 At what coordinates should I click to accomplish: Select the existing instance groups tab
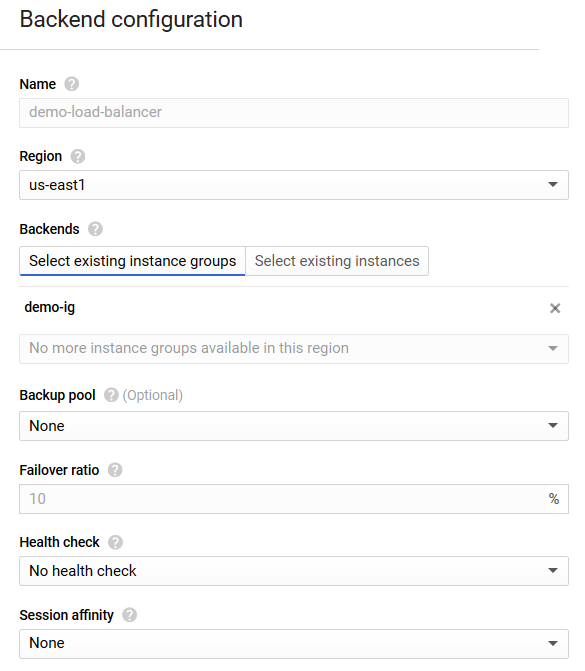pyautogui.click(x=132, y=261)
